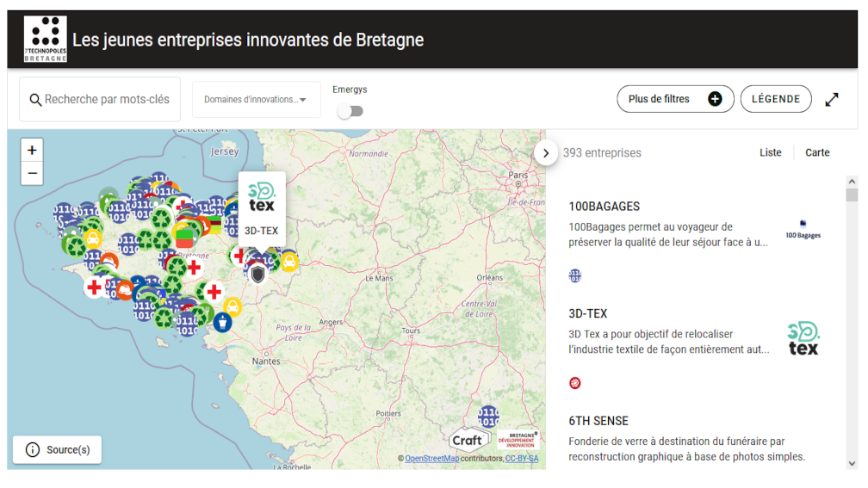
Task: Click the yellow car marker above the bin marker
Action: click(x=232, y=306)
